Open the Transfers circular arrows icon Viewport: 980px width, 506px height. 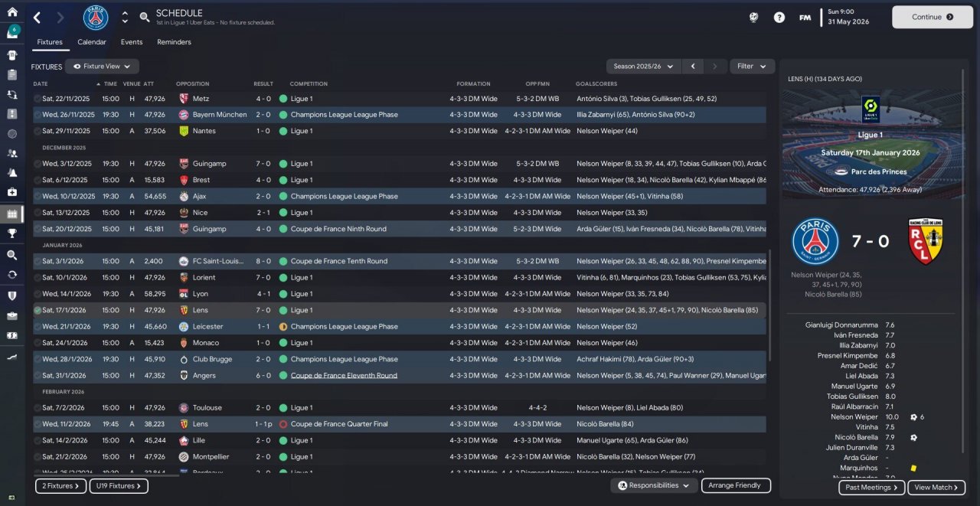click(12, 274)
